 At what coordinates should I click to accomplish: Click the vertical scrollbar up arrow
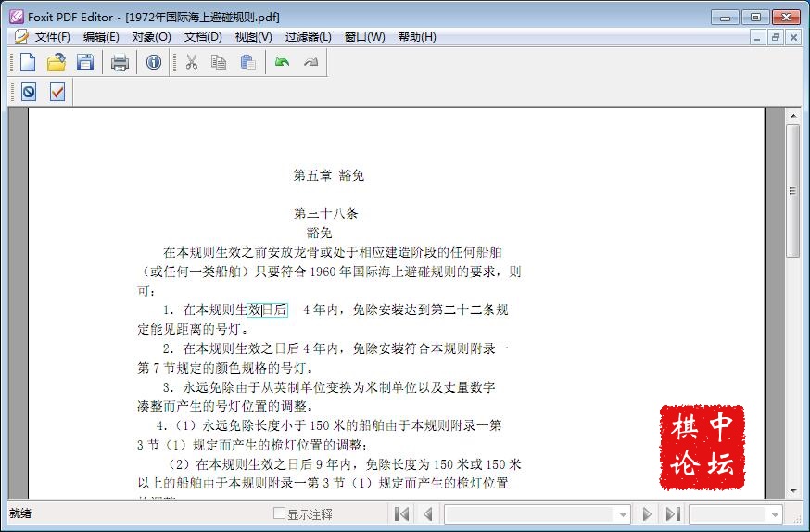[793, 116]
